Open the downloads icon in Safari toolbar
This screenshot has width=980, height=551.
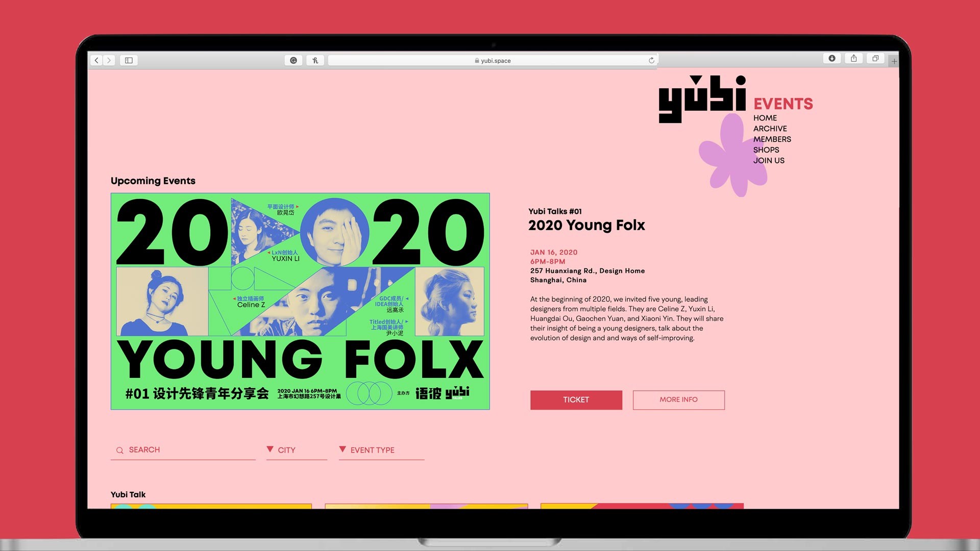[x=832, y=58]
